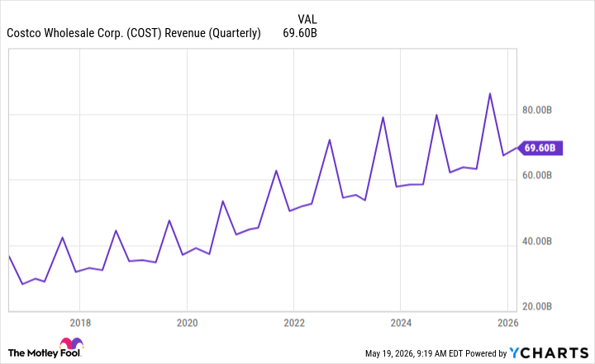This screenshot has height=364, width=595.
Task: Click the revenue peak just before 2024
Action: click(383, 117)
